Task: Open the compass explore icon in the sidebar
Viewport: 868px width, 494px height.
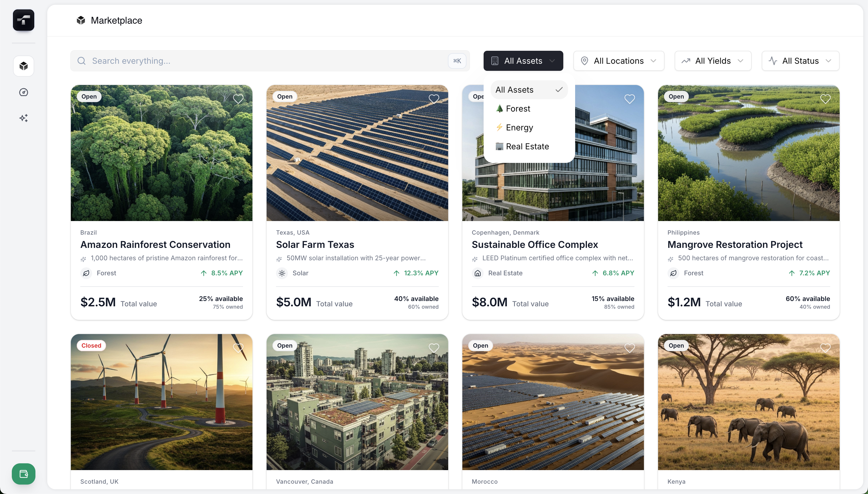Action: pos(23,92)
